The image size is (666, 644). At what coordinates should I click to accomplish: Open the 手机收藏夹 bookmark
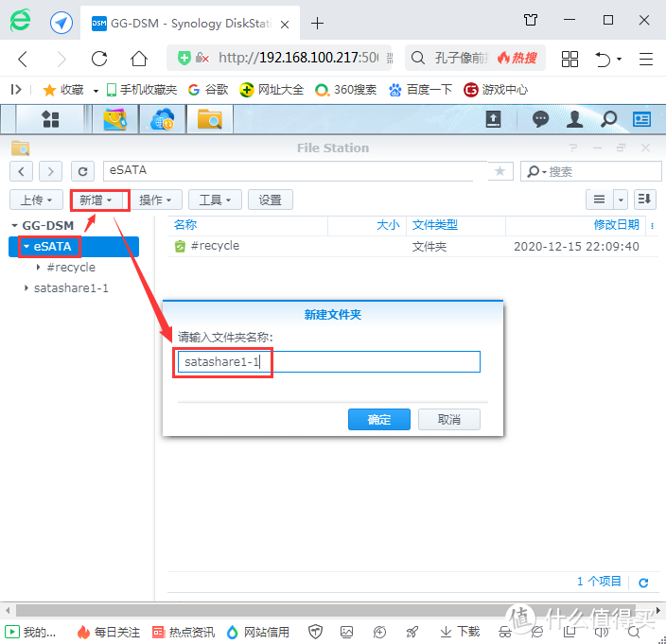click(x=142, y=90)
